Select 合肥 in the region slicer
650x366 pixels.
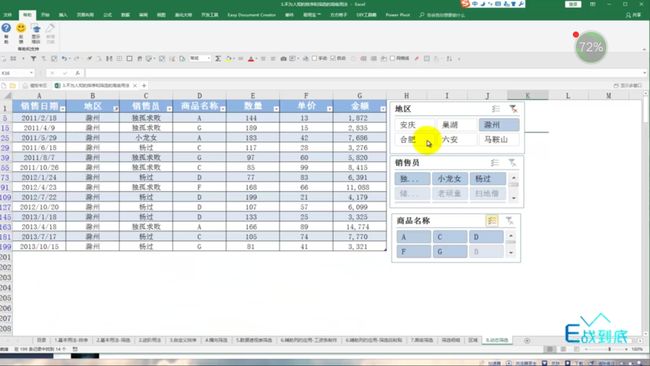tap(415, 139)
